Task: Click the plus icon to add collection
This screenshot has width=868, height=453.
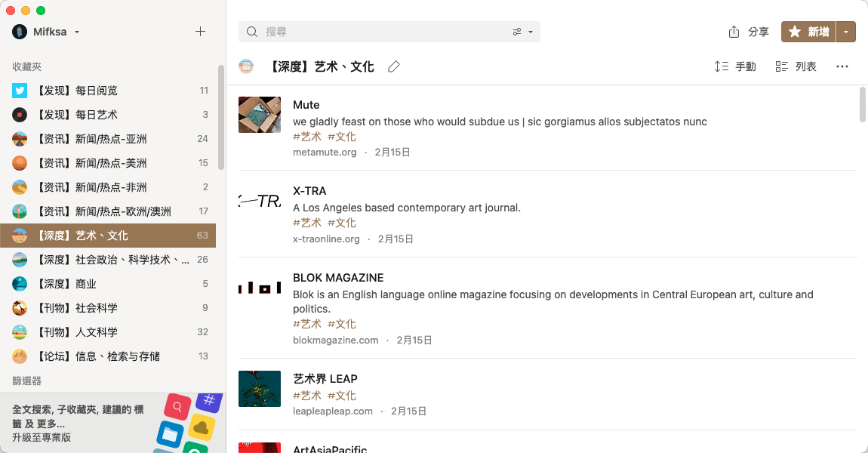Action: (x=200, y=32)
